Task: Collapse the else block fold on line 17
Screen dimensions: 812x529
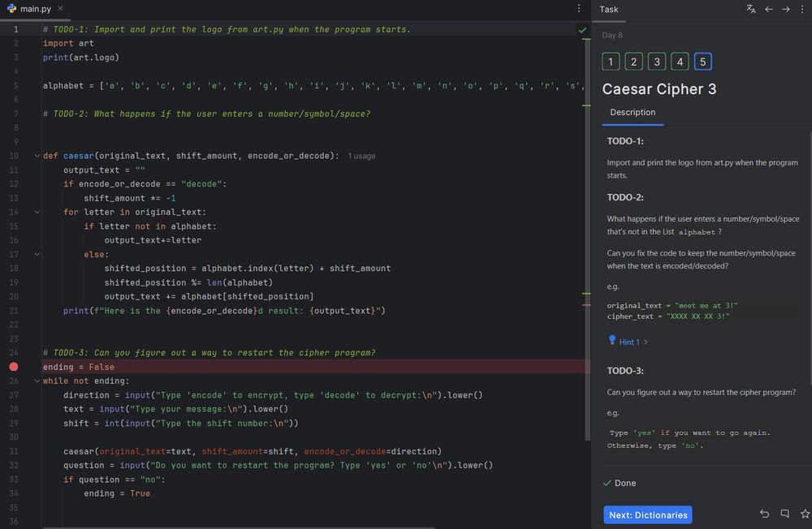Action: [37, 254]
